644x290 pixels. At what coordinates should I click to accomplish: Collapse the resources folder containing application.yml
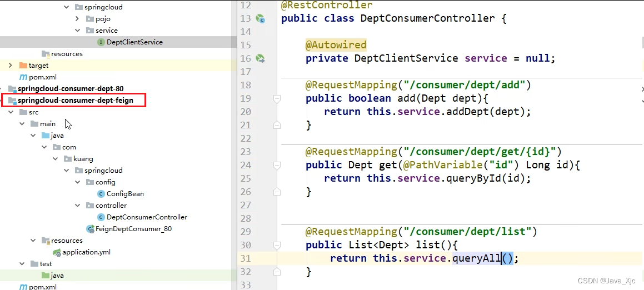33,241
